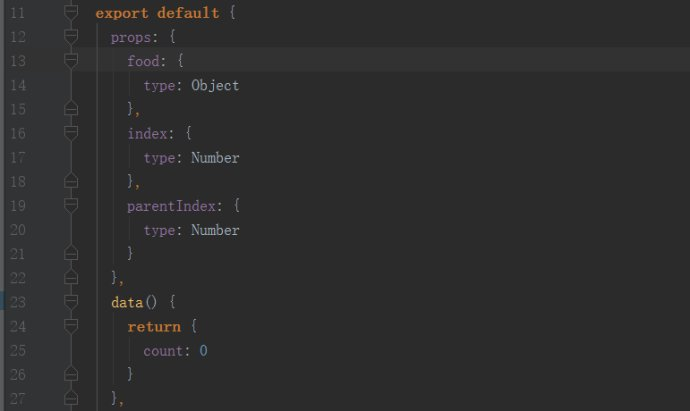
Task: Click the fold end marker on line 26
Action: (x=70, y=375)
